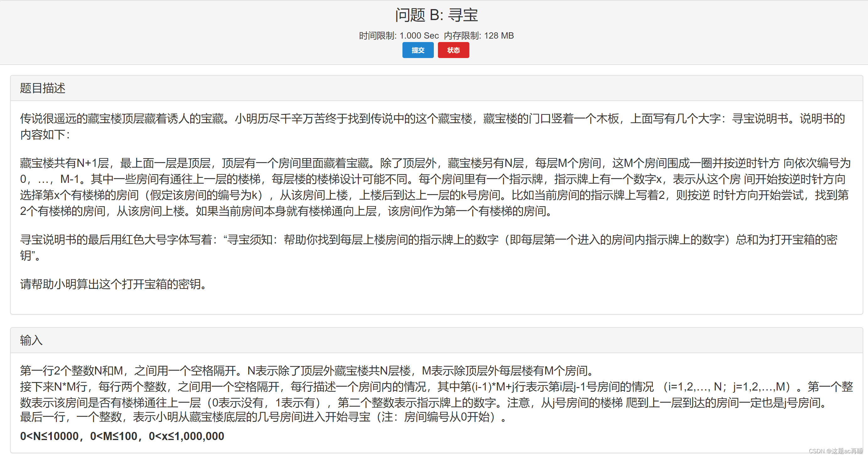Click the 内存限制 128 MB label

click(478, 36)
